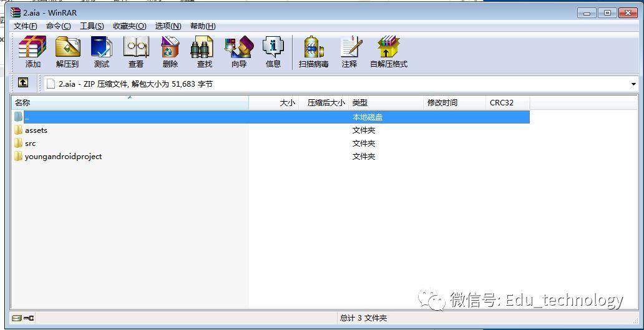
Task: Open the 收藏夹(O) menu
Action: click(129, 26)
